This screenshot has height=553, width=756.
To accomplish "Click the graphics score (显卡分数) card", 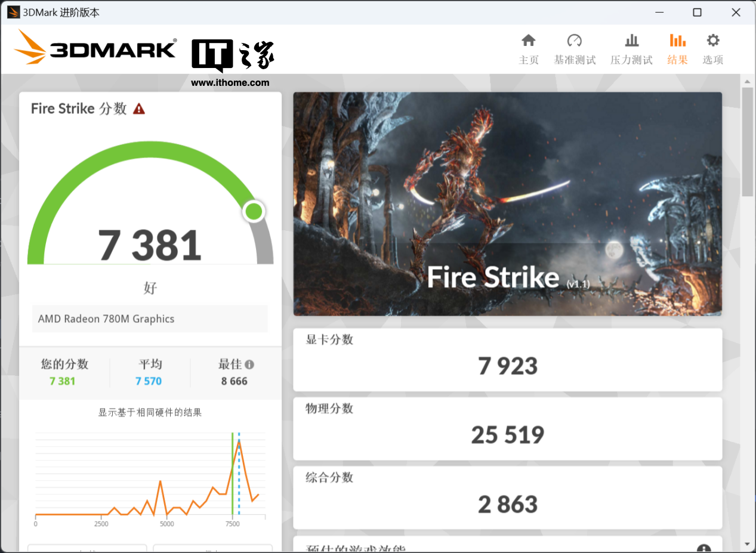I will click(x=507, y=360).
